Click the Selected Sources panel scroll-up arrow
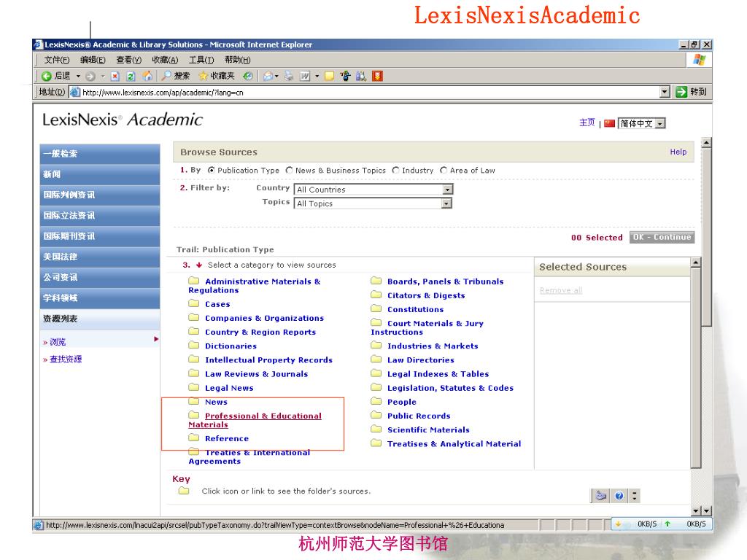Image resolution: width=747 pixels, height=560 pixels. point(695,262)
